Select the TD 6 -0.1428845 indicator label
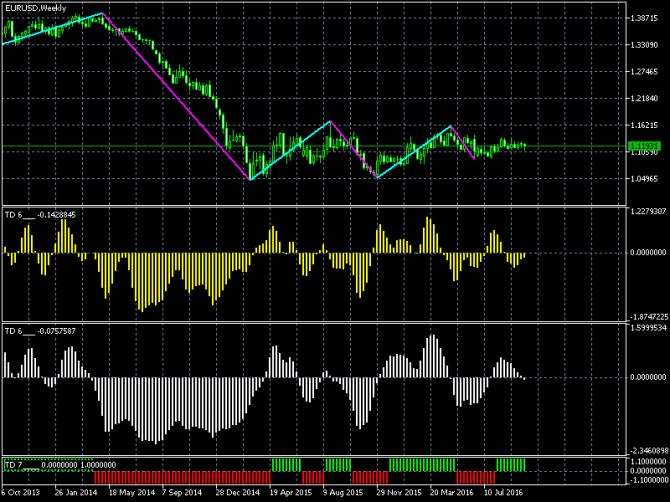The width and height of the screenshot is (670, 502). 40,215
